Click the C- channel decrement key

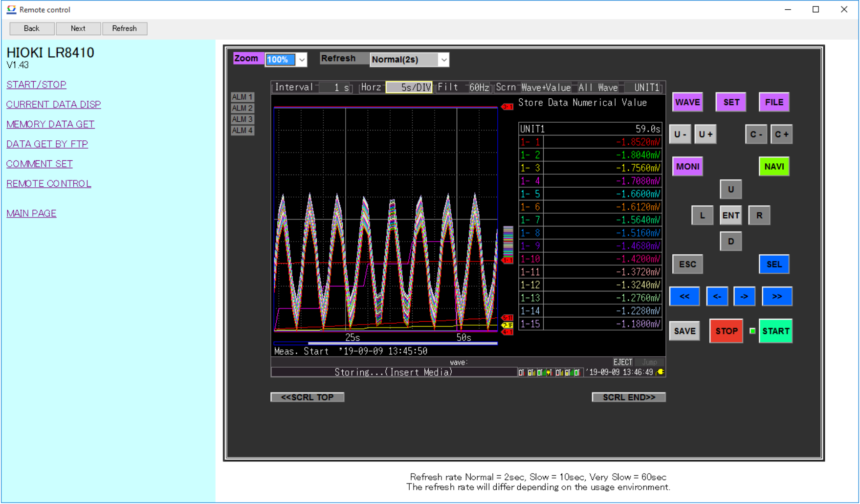click(x=756, y=134)
